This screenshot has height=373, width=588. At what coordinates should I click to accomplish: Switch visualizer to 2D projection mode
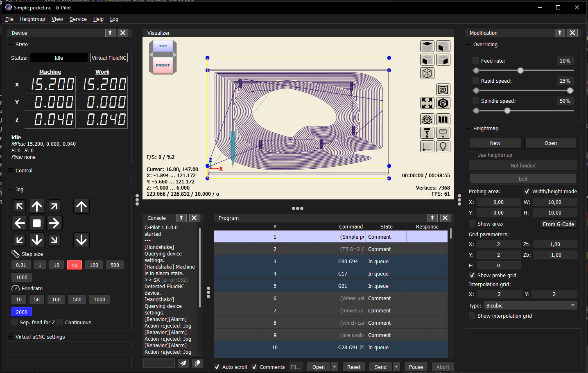(x=443, y=89)
